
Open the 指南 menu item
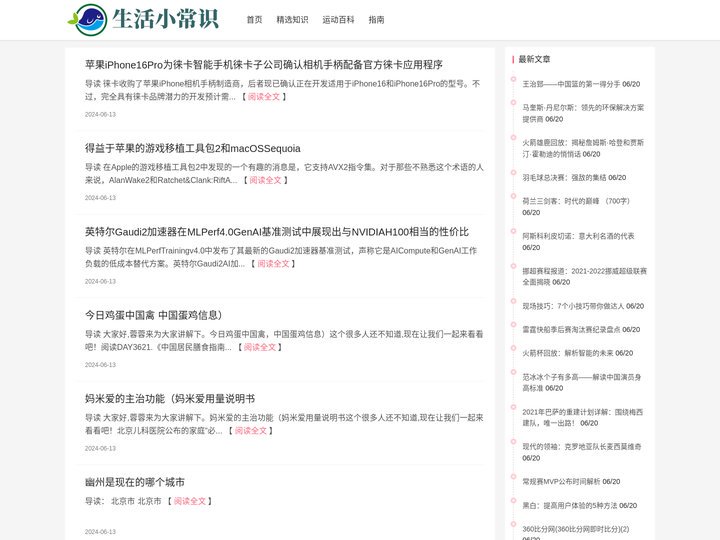click(376, 20)
